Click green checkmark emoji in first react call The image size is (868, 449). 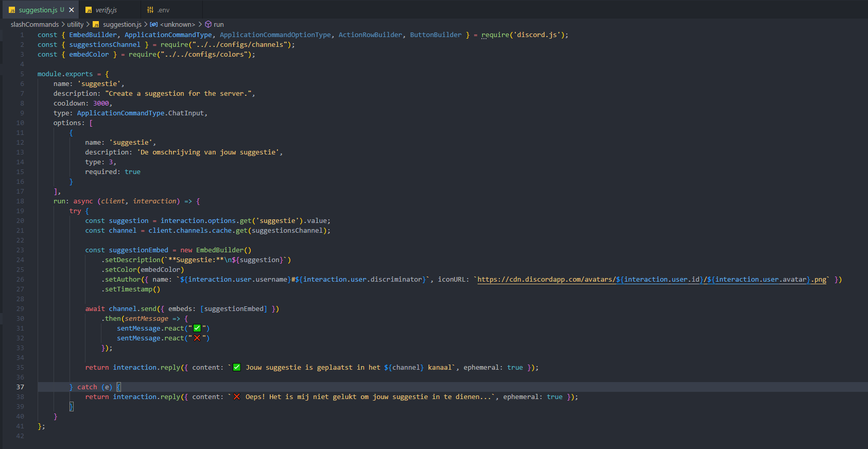click(x=197, y=328)
